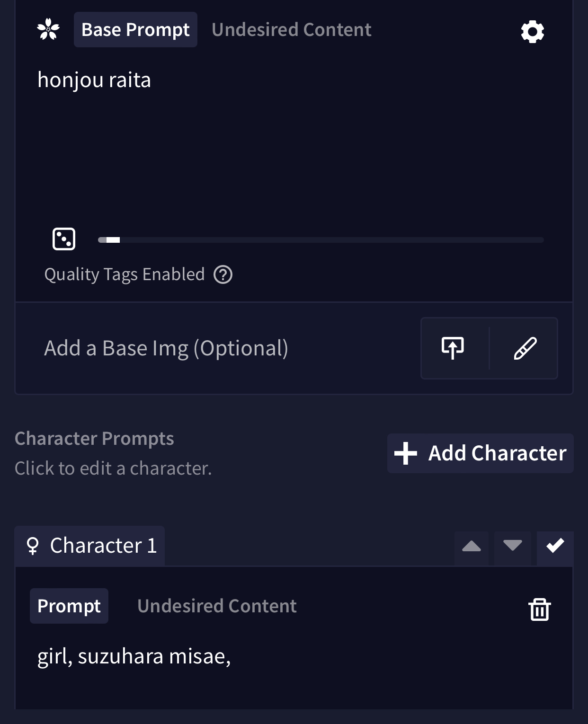Open the paint base image pen icon

[525, 348]
